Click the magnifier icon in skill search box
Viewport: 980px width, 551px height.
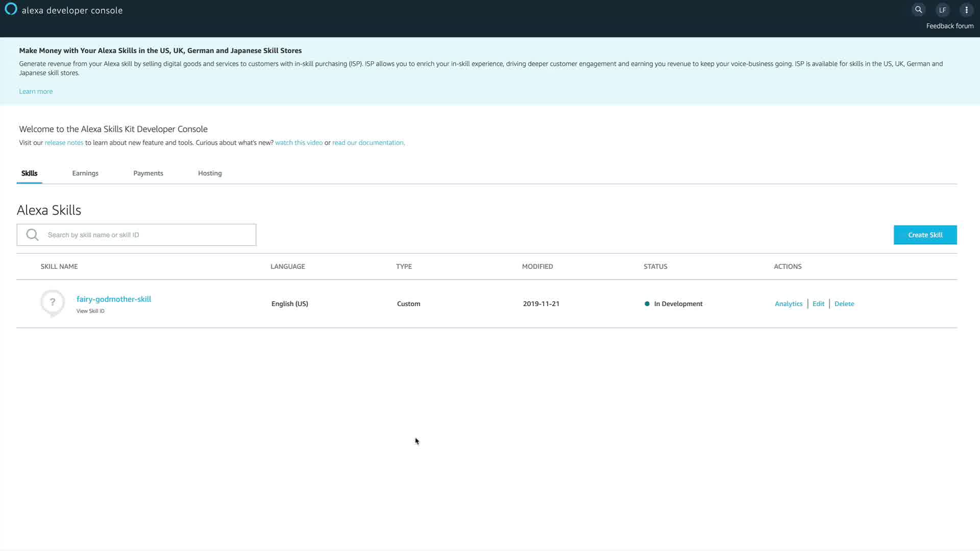tap(32, 235)
